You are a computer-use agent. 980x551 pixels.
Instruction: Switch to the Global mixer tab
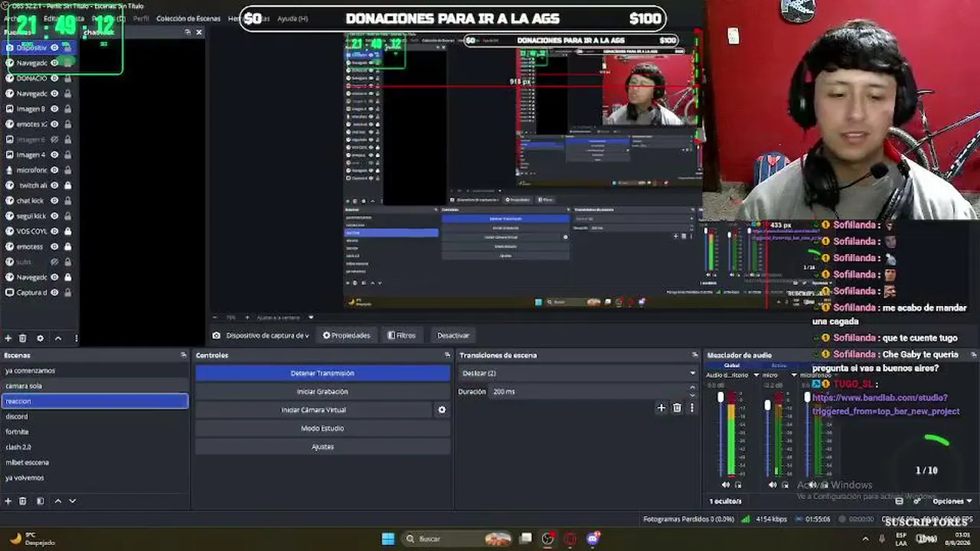(732, 366)
